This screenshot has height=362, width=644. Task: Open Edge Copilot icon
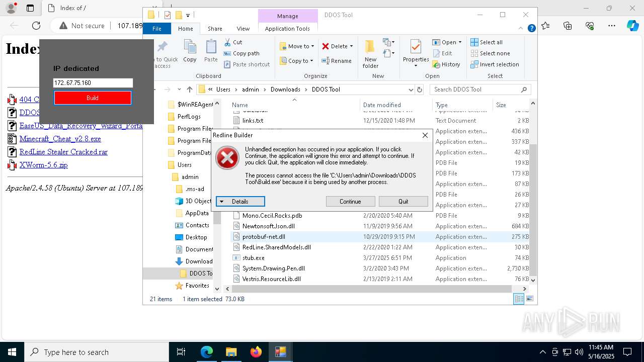pos(632,26)
